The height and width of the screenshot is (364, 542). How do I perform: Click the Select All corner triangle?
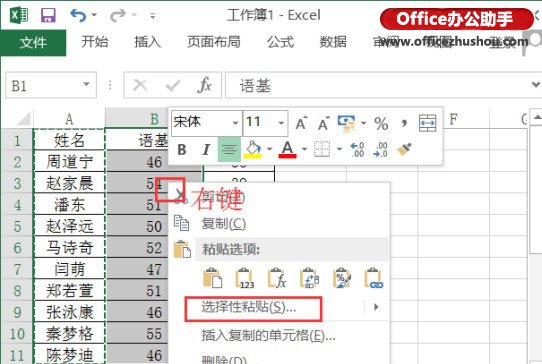(24, 120)
